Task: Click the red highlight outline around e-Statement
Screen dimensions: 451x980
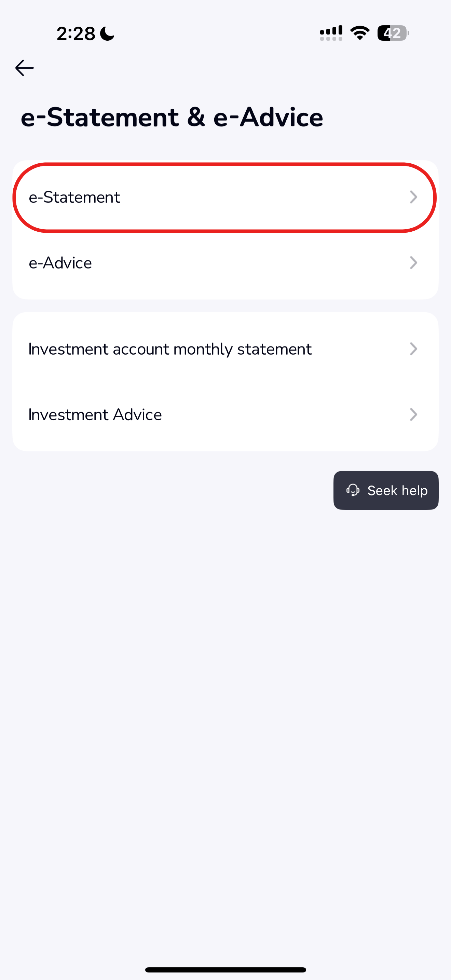Action: click(x=224, y=165)
